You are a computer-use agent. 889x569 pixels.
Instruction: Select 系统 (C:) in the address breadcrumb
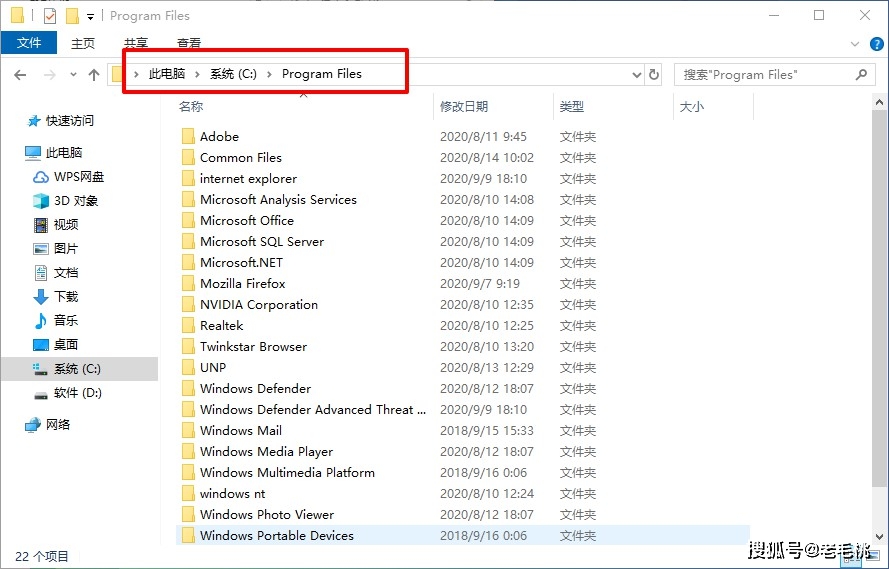coord(233,74)
